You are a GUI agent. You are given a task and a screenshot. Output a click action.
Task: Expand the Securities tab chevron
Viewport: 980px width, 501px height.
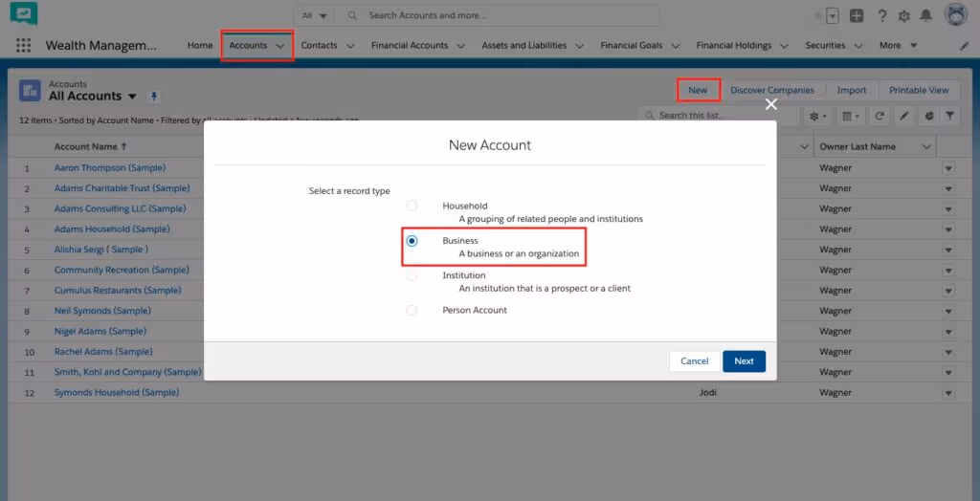[x=858, y=46]
